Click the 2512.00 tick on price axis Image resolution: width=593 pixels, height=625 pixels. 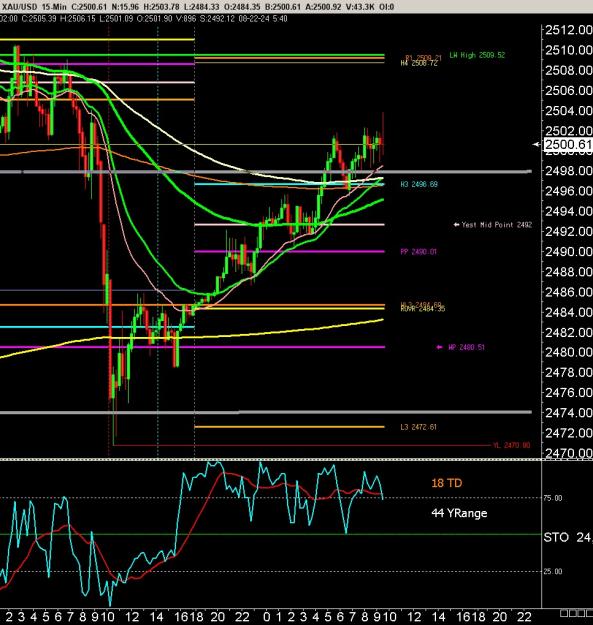569,30
